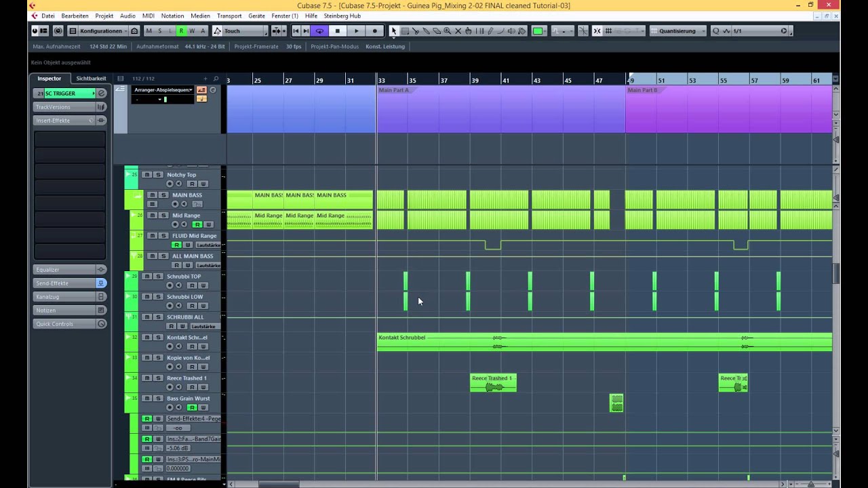The width and height of the screenshot is (868, 488).
Task: Select the Play speaker tool
Action: pos(511,31)
